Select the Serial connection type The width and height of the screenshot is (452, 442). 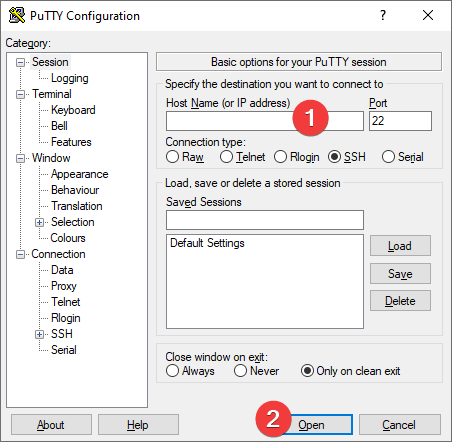coord(388,157)
